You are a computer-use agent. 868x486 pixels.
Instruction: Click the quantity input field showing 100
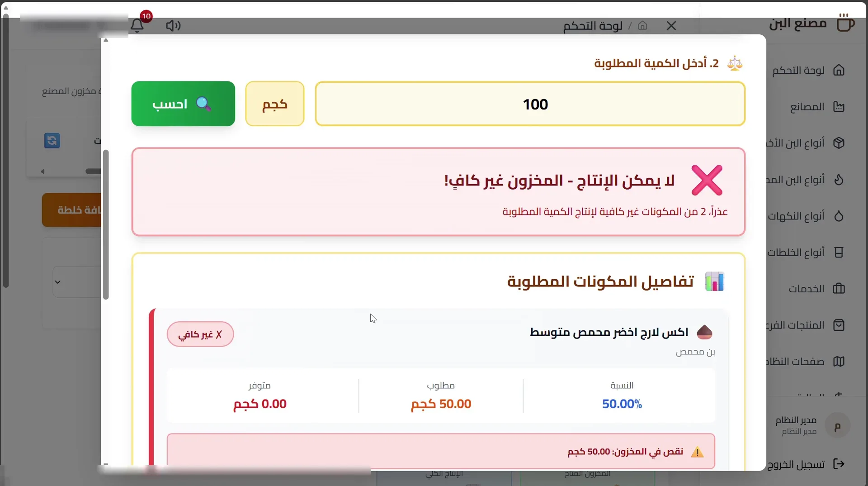pos(530,104)
